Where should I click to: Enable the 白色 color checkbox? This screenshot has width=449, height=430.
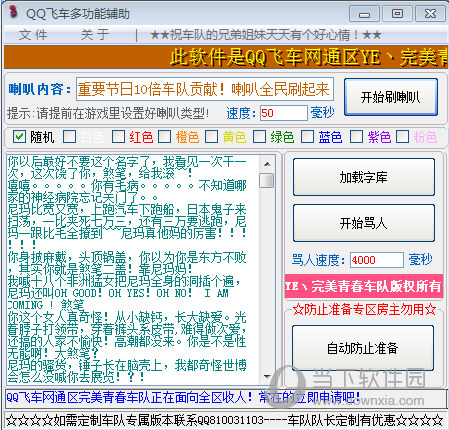pyautogui.click(x=69, y=137)
